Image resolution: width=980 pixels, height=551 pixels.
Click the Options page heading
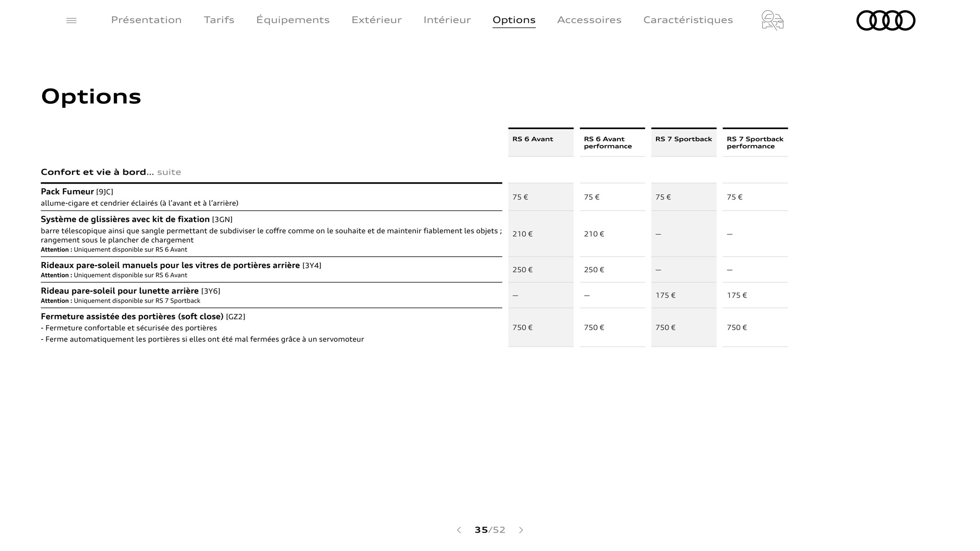91,96
